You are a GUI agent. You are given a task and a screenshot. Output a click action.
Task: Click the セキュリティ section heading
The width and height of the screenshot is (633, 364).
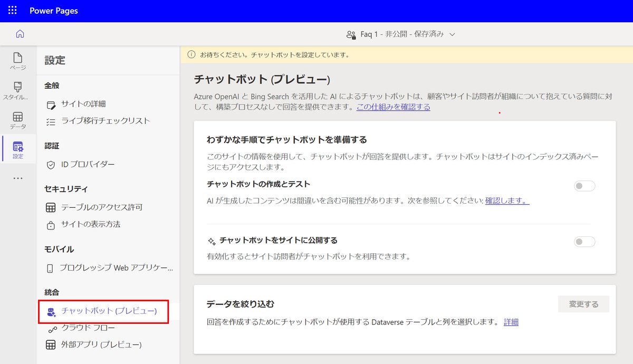66,189
